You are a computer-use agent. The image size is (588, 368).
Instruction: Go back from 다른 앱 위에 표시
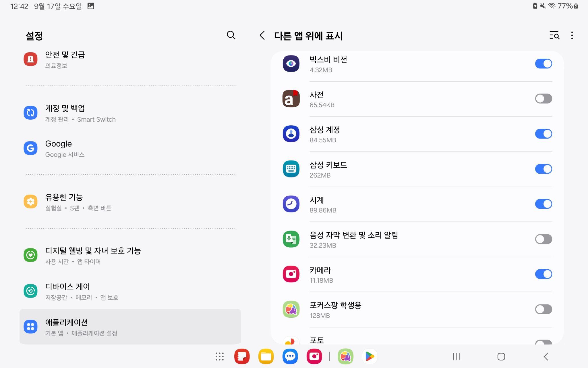click(262, 36)
